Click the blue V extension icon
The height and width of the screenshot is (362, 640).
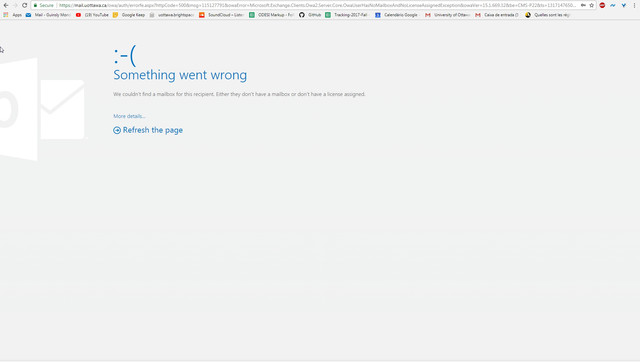point(624,5)
